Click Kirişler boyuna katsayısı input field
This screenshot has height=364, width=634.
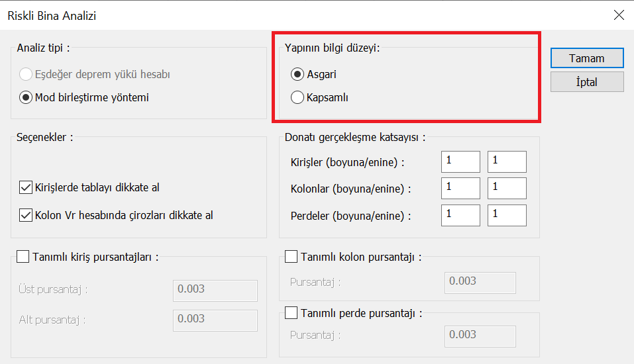[460, 161]
